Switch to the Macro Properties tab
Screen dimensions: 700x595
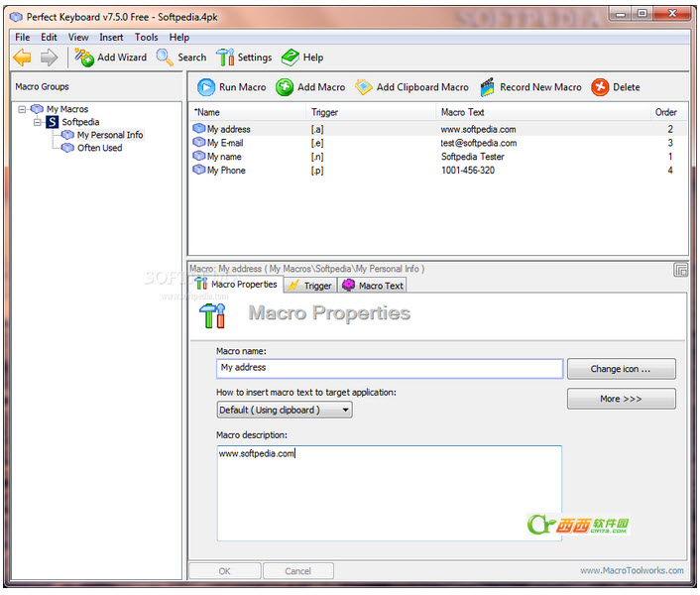click(x=237, y=285)
